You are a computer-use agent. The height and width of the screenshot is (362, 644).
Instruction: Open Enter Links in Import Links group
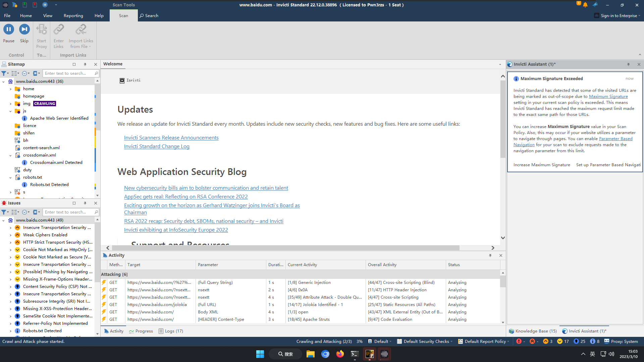(x=59, y=35)
